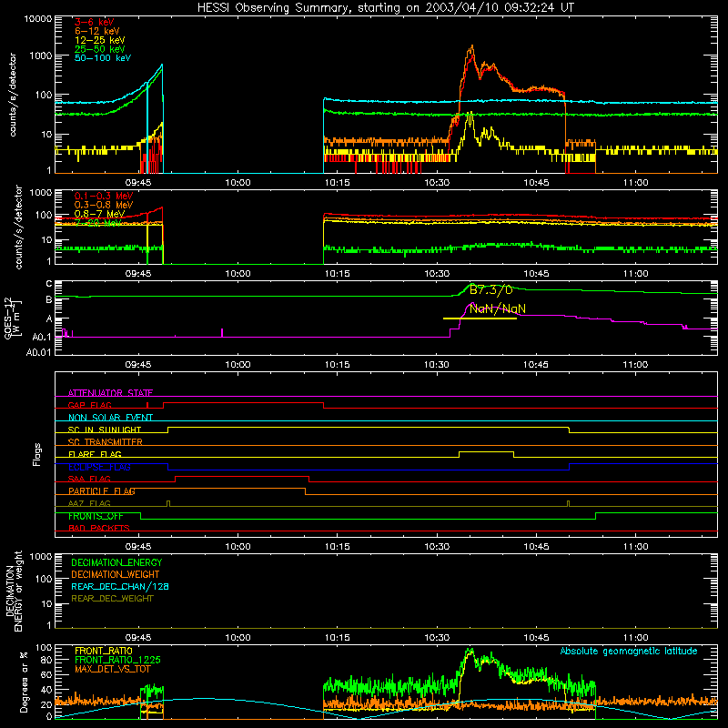The width and height of the screenshot is (728, 728).
Task: Click the Flags axis label
Action: (x=36, y=455)
